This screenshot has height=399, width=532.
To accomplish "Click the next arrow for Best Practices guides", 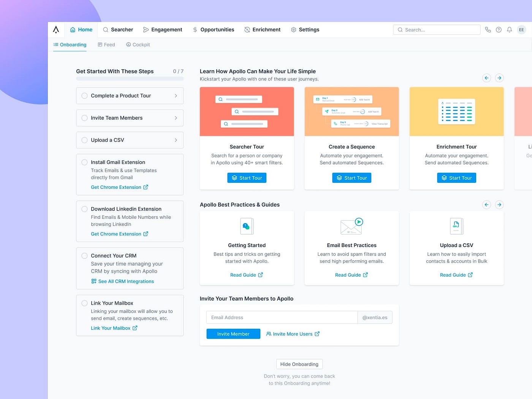I will [499, 205].
